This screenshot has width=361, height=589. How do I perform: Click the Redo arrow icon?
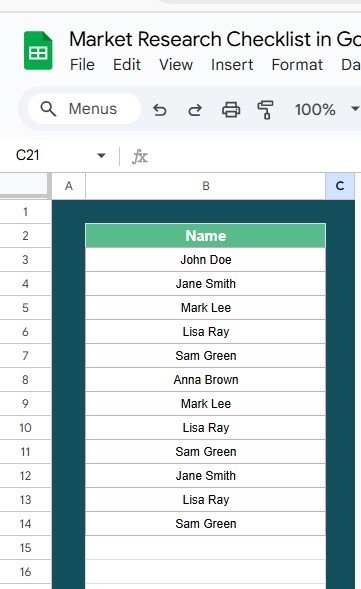(195, 110)
